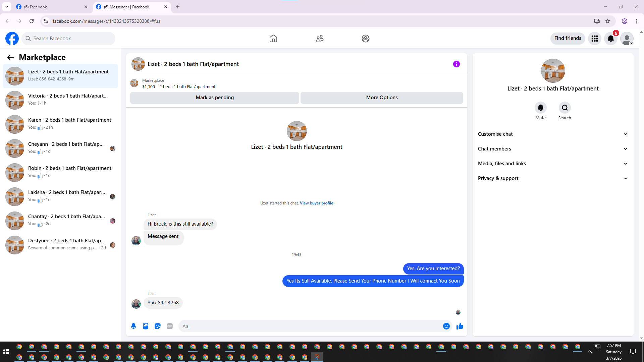Viewport: 644px width, 362px height.
Task: Click the listing thumbnail in chat header
Action: 138,64
